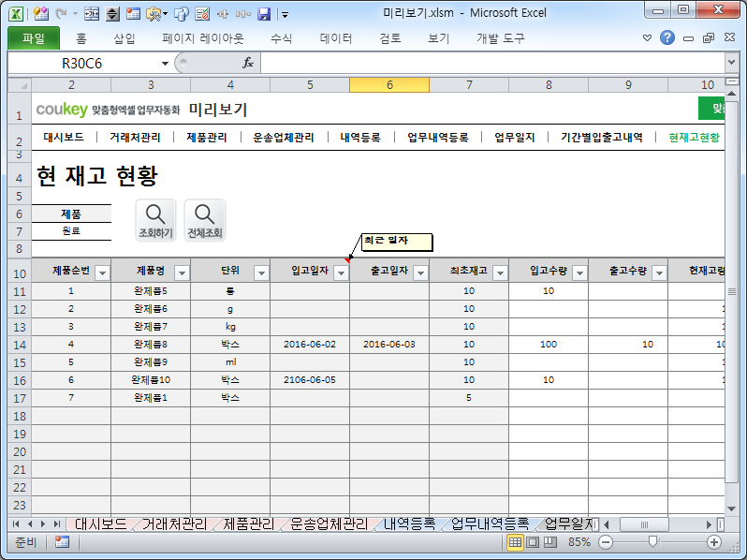The image size is (747, 560).
Task: Open the 출고일자 column filter dropdown
Action: pos(420,273)
